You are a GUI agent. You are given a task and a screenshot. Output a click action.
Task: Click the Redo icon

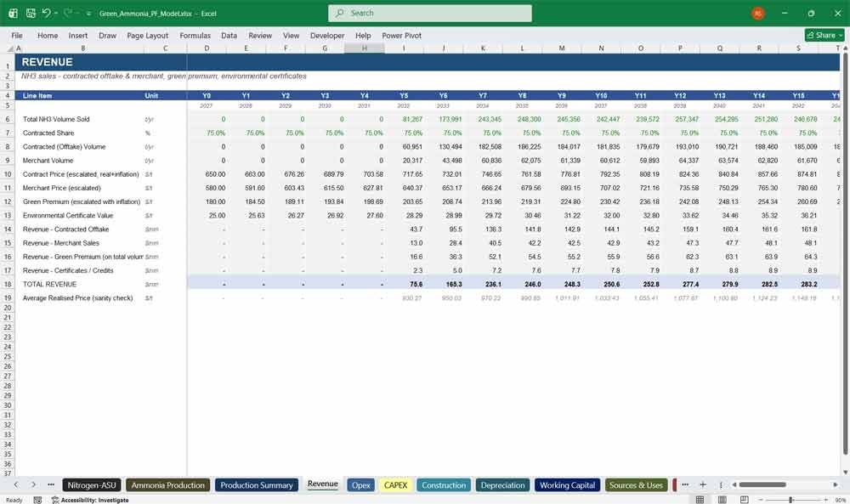[68, 13]
